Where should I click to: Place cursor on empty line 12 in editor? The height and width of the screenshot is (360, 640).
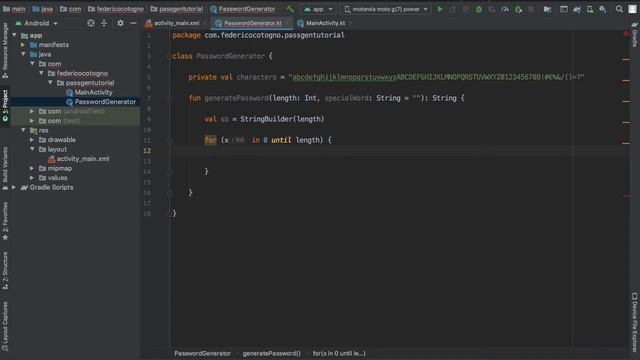400,151
